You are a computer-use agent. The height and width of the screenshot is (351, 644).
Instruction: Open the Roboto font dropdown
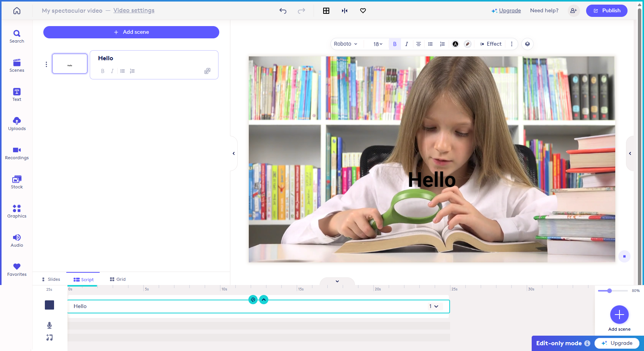point(345,44)
